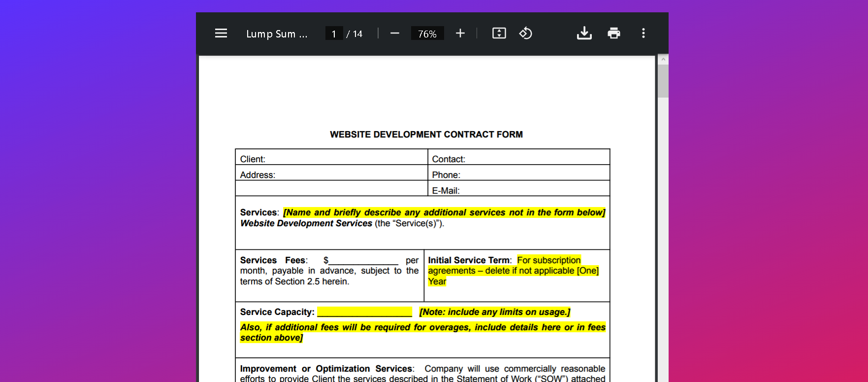Click the Client: table cell
Screen dimensions: 868x382
(331, 157)
